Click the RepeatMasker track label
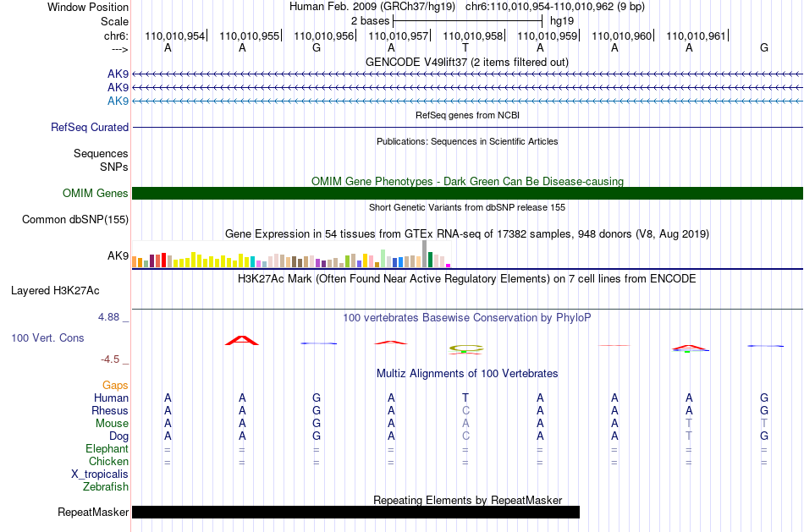The width and height of the screenshot is (804, 532). 93,512
